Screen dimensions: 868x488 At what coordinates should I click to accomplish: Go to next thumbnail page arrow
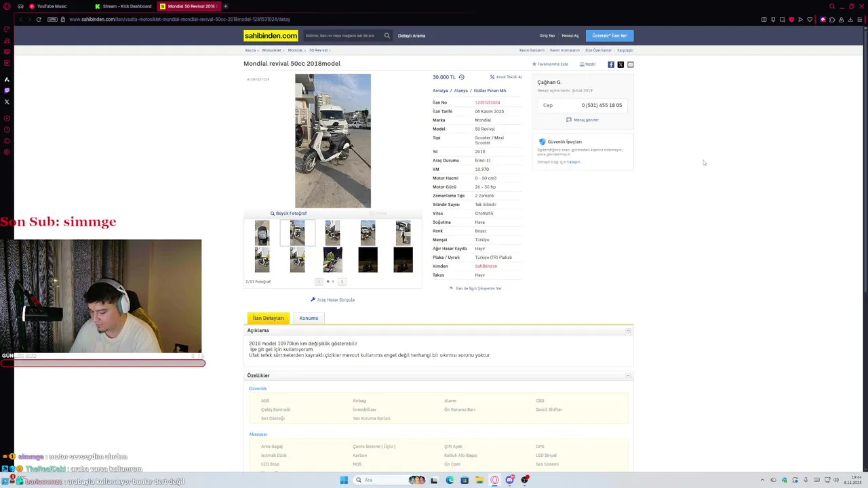point(342,281)
